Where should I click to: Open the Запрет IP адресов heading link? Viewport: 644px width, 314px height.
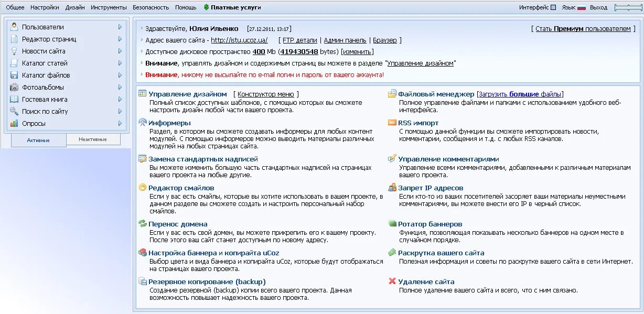431,188
